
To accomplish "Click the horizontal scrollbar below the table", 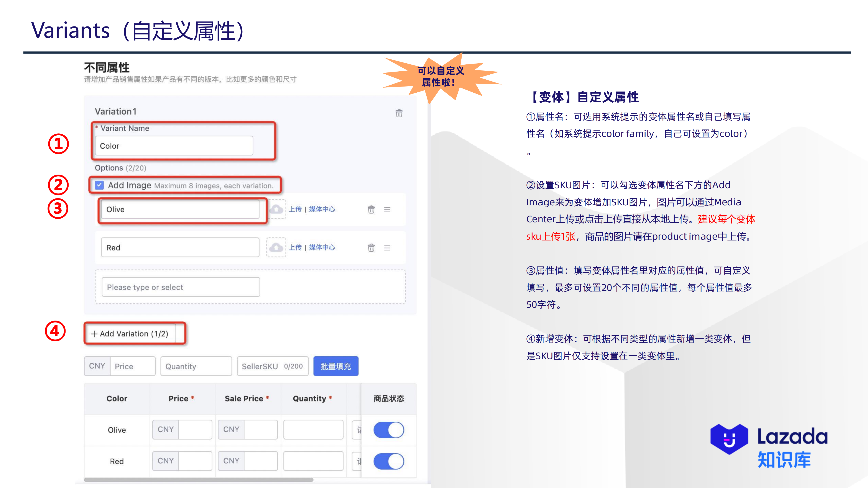I will (x=199, y=480).
